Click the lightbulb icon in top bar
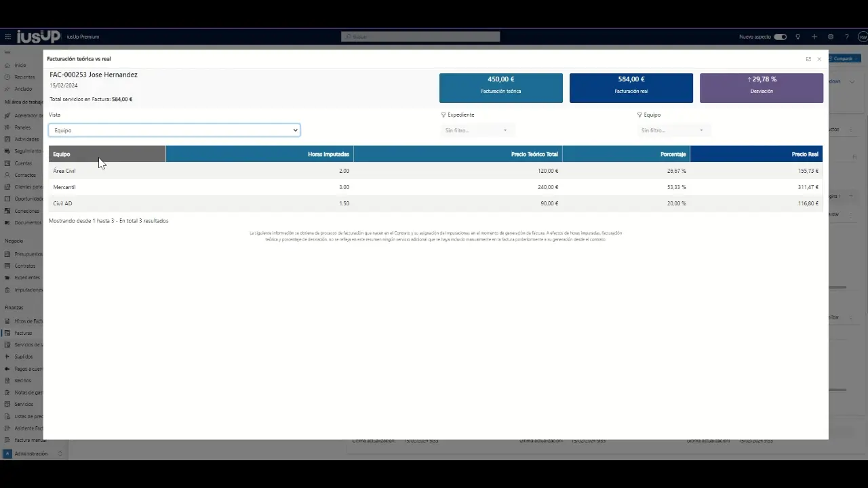The width and height of the screenshot is (868, 488). (798, 37)
